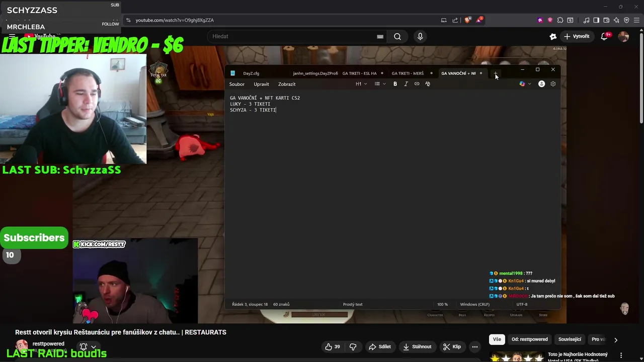Click the 'SCHYZA - 3 TIKETI' line

(253, 110)
